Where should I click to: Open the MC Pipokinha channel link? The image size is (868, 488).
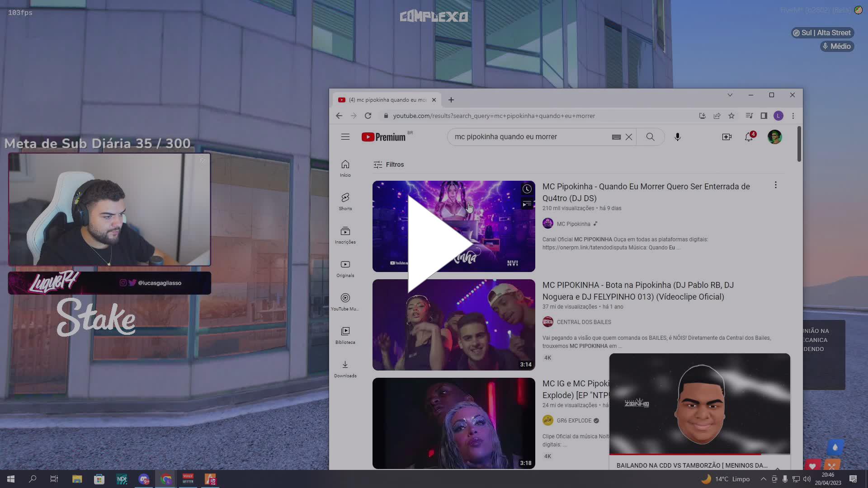pos(573,224)
